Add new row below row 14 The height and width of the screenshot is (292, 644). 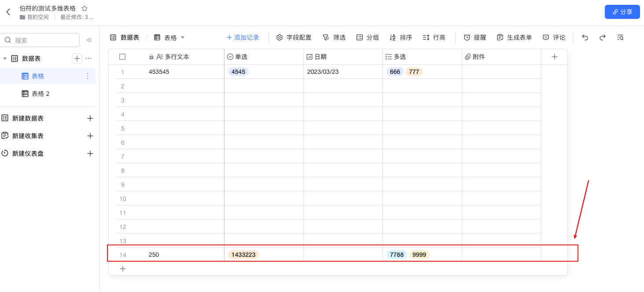click(x=123, y=269)
